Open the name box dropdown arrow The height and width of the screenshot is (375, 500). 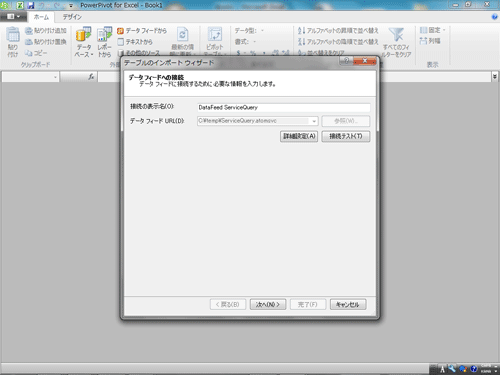click(55, 77)
